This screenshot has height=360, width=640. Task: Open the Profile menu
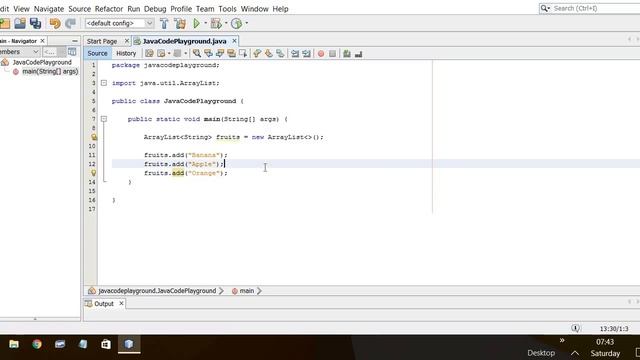(x=181, y=9)
